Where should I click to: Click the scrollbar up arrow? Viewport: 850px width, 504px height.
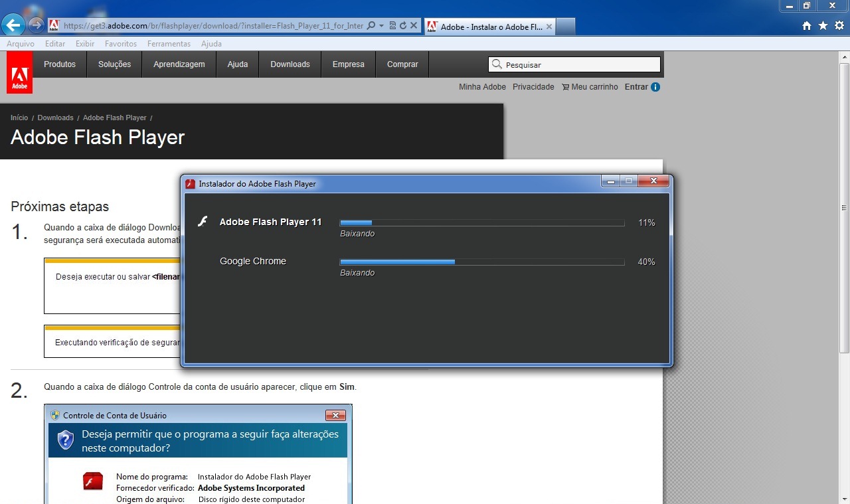coord(845,58)
